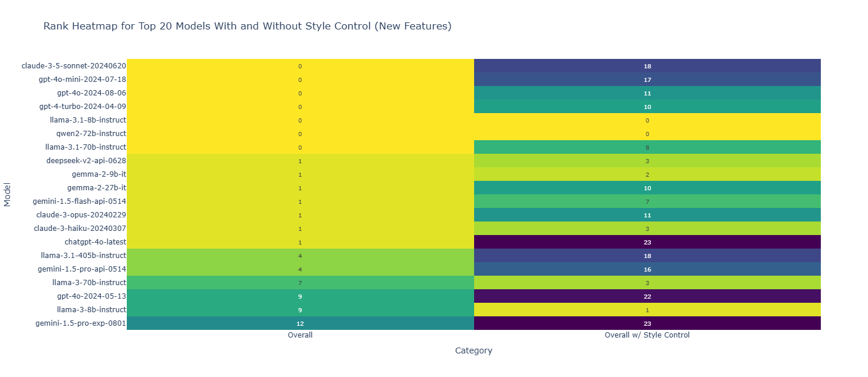This screenshot has width=868, height=377.
Task: Click the gpt-4o-mini-2024-07-18 model label
Action: [81, 80]
